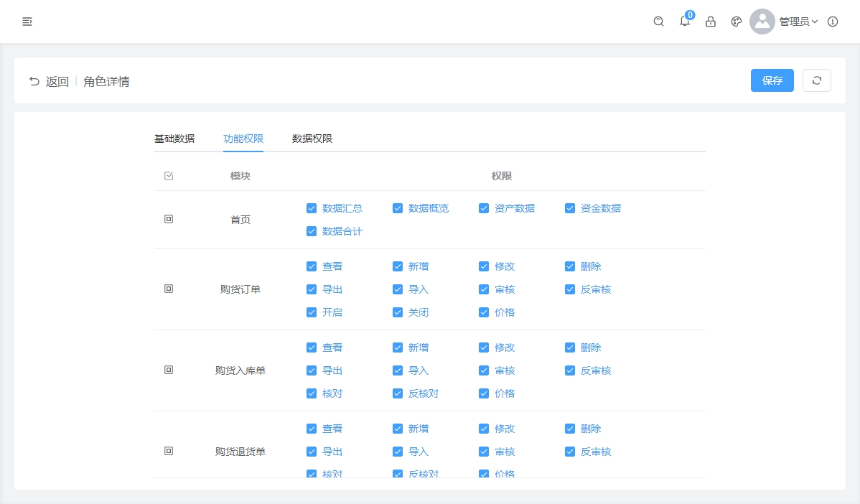Click the info circle icon
This screenshot has width=860, height=504.
833,22
